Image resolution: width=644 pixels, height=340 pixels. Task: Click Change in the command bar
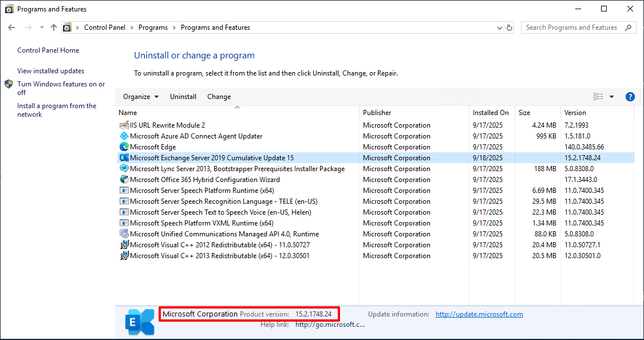(219, 97)
